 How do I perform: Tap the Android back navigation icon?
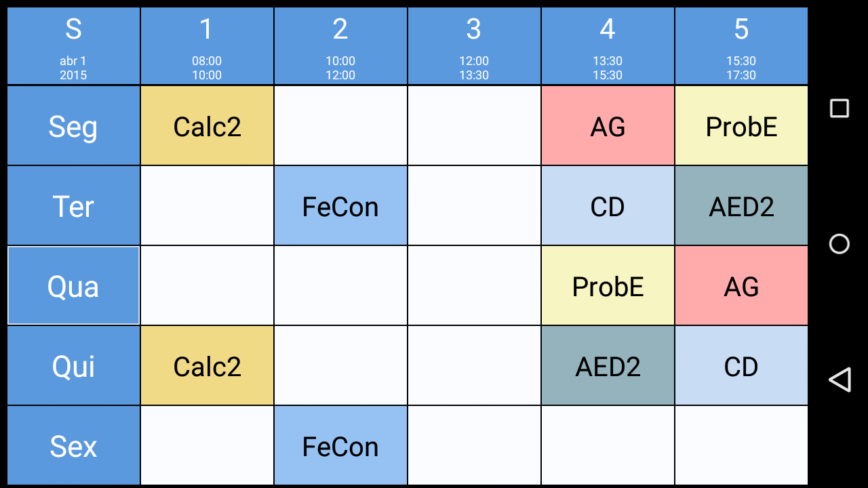(840, 380)
